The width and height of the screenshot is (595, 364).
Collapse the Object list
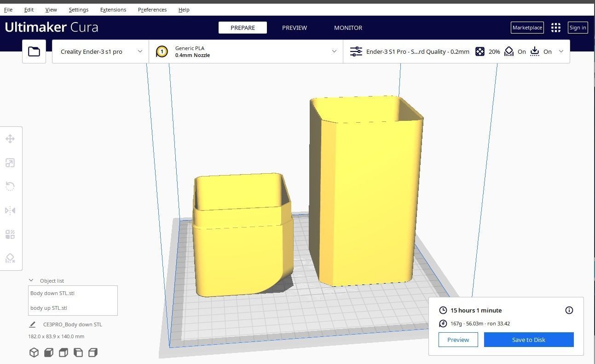[x=31, y=280]
